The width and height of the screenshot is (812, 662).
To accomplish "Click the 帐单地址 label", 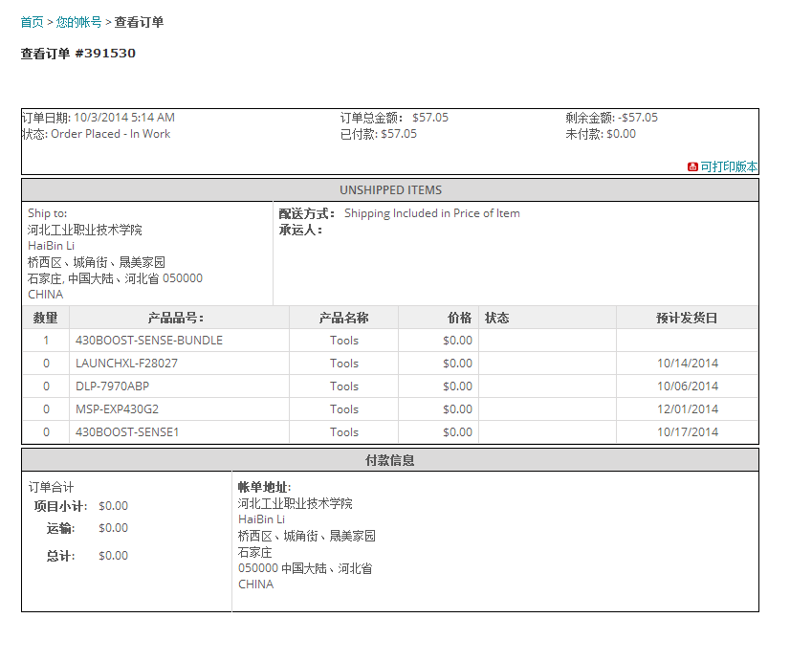I will coord(265,487).
